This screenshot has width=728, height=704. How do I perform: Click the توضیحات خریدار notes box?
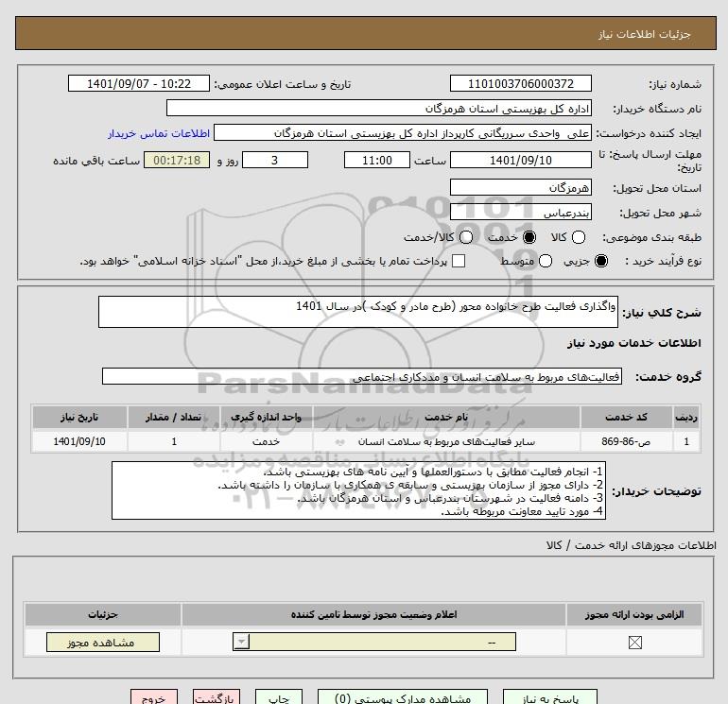[358, 490]
